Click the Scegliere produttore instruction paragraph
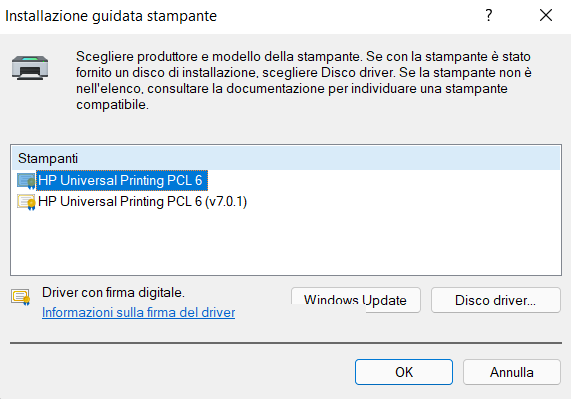The height and width of the screenshot is (399, 571). [304, 80]
